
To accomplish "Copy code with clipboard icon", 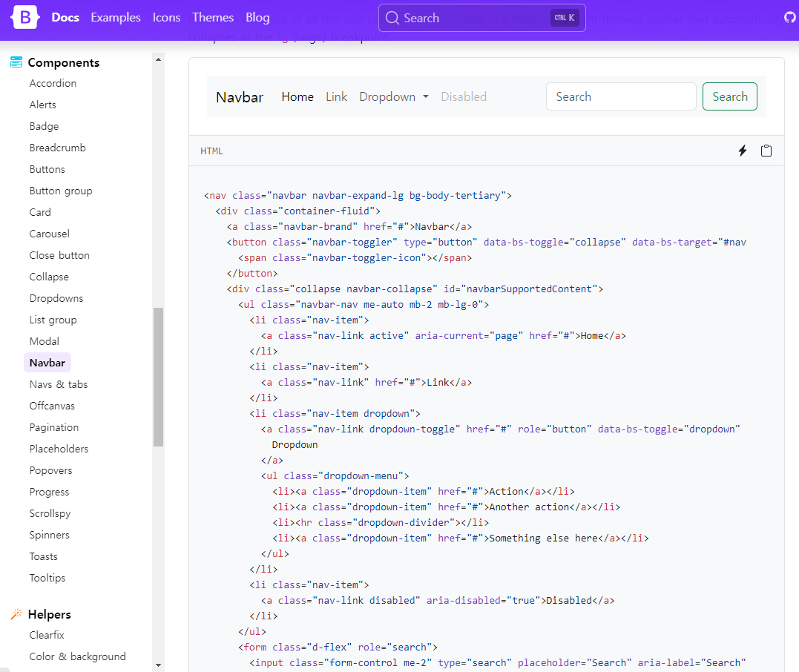I will tap(766, 151).
